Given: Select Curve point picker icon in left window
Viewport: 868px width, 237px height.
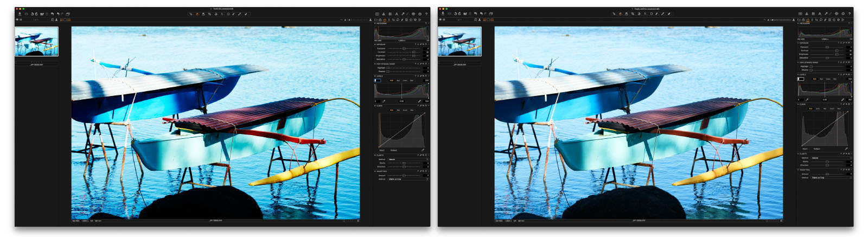Looking at the screenshot, I should 423,150.
